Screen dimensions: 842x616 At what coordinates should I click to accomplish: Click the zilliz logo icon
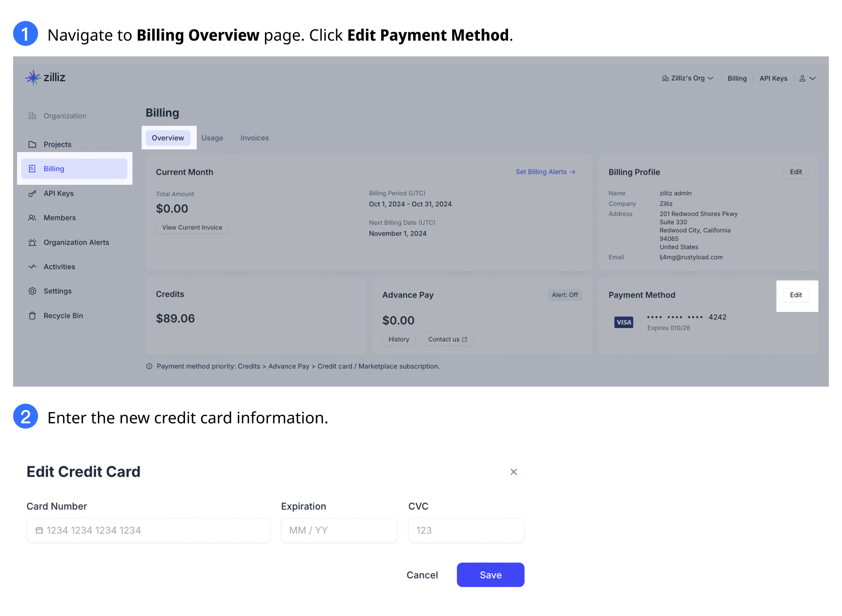pyautogui.click(x=34, y=77)
